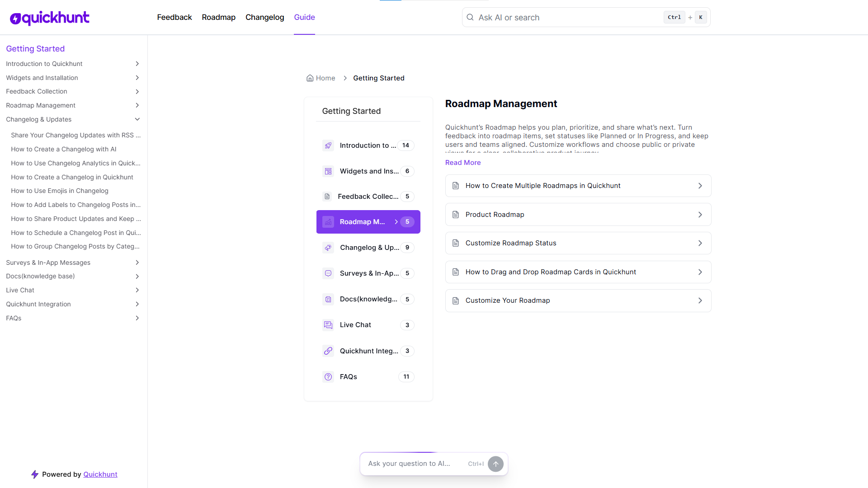Expand Quickhunt Integration sidebar section
This screenshot has height=488, width=868.
pos(137,304)
